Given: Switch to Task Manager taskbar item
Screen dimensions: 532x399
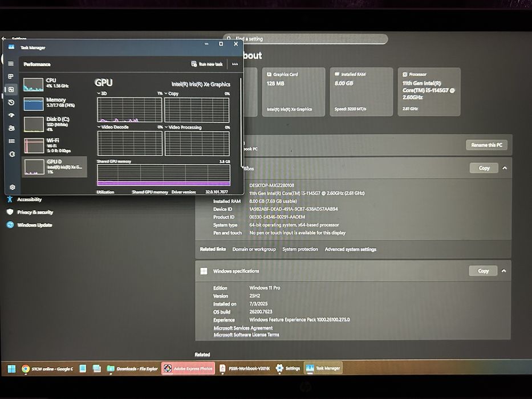Looking at the screenshot, I should [x=323, y=368].
